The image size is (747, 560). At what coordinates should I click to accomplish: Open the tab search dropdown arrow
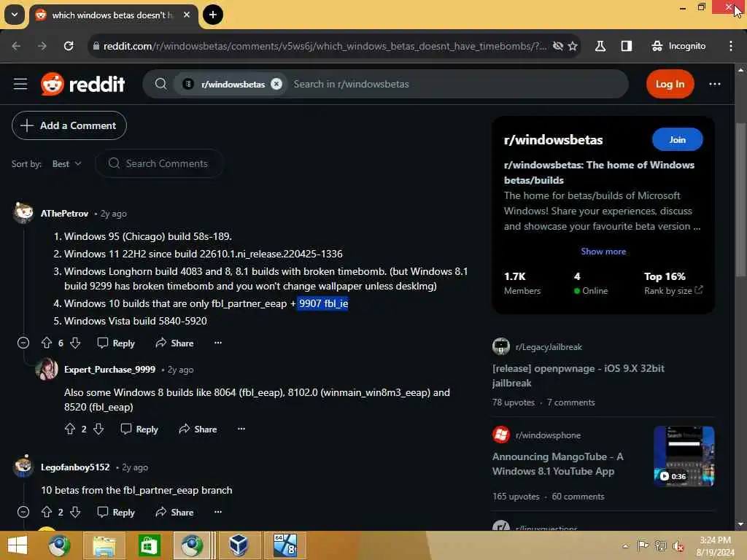tap(15, 15)
